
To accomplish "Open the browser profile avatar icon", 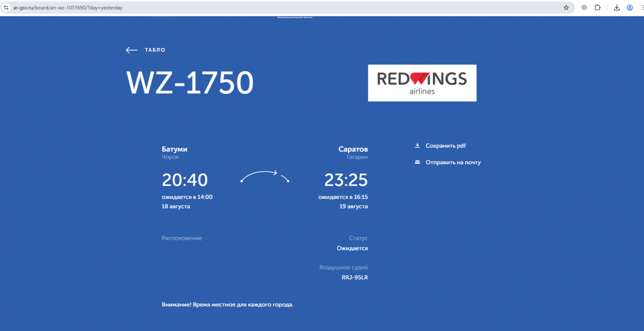I will (x=630, y=7).
